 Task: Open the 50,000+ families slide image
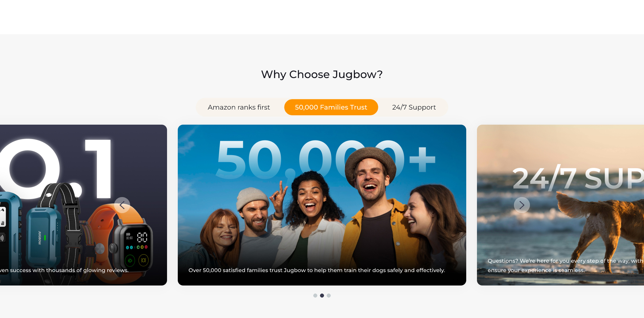322,205
